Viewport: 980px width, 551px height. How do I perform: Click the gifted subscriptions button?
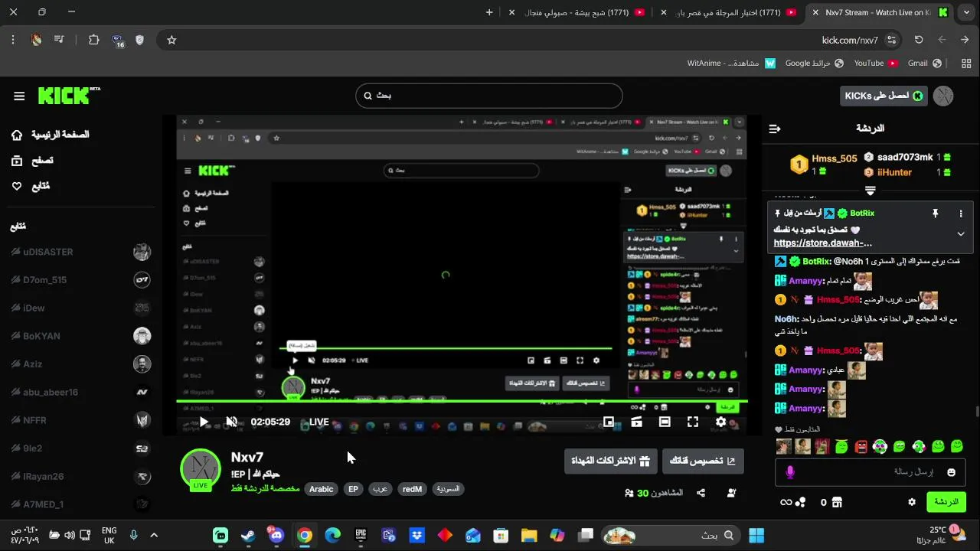point(610,461)
